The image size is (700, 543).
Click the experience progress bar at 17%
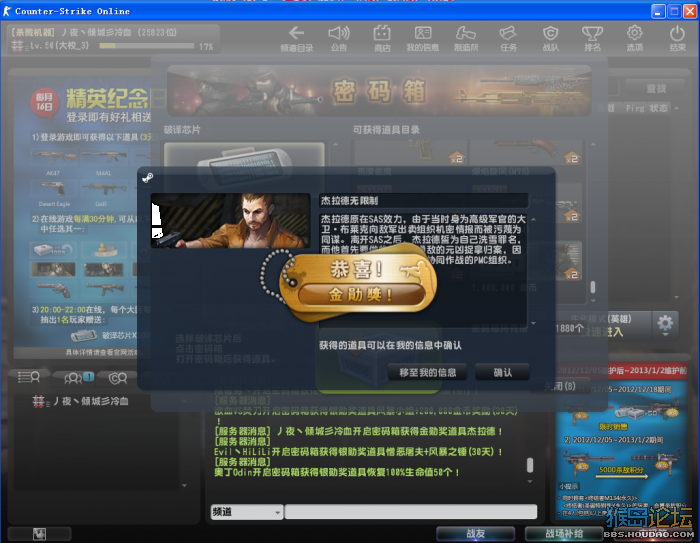click(146, 46)
